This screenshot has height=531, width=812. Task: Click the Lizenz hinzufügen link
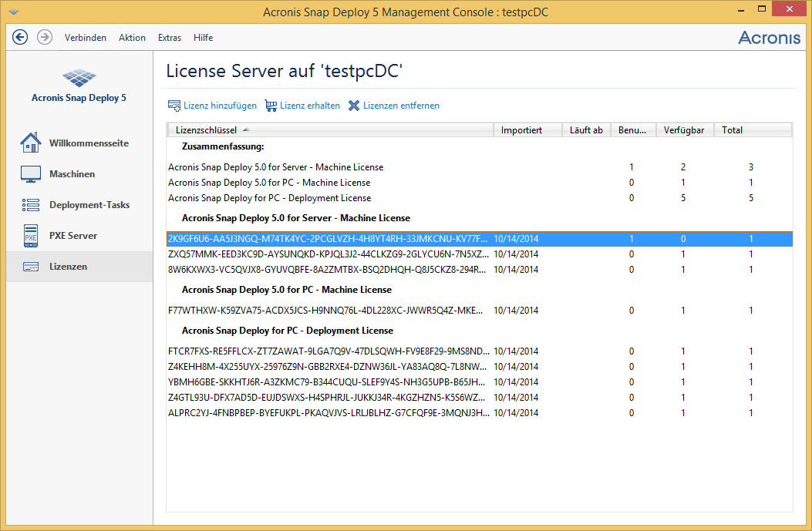click(220, 106)
